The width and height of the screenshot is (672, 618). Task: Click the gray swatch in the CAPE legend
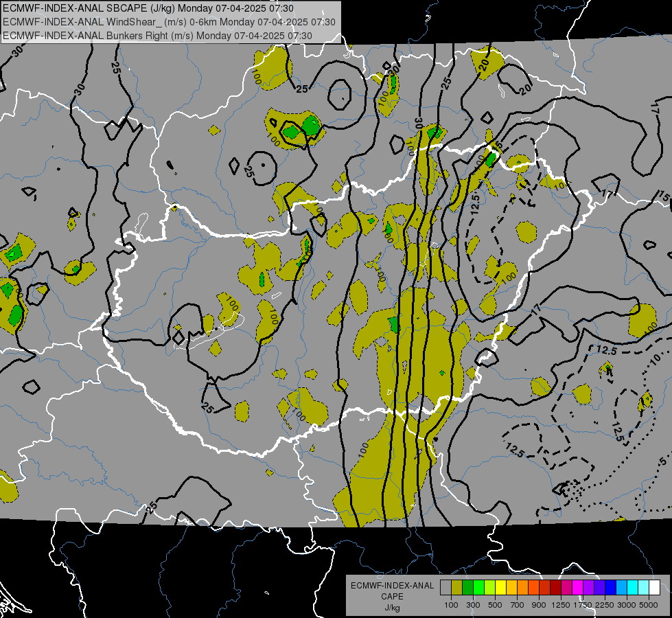445,587
